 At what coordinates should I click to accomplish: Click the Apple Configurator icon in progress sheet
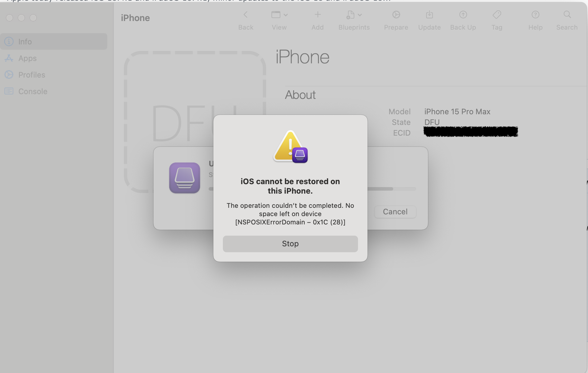(184, 178)
